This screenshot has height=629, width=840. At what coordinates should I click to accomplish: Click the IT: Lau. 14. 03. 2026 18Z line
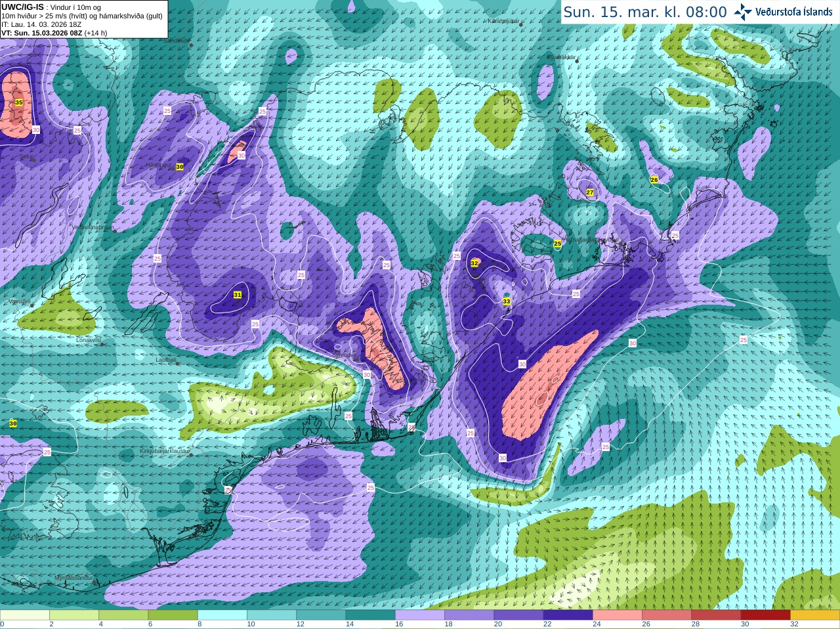[x=41, y=24]
